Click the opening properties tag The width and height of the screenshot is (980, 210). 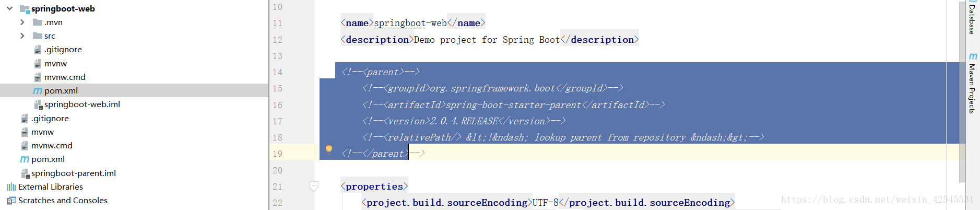pos(374,186)
